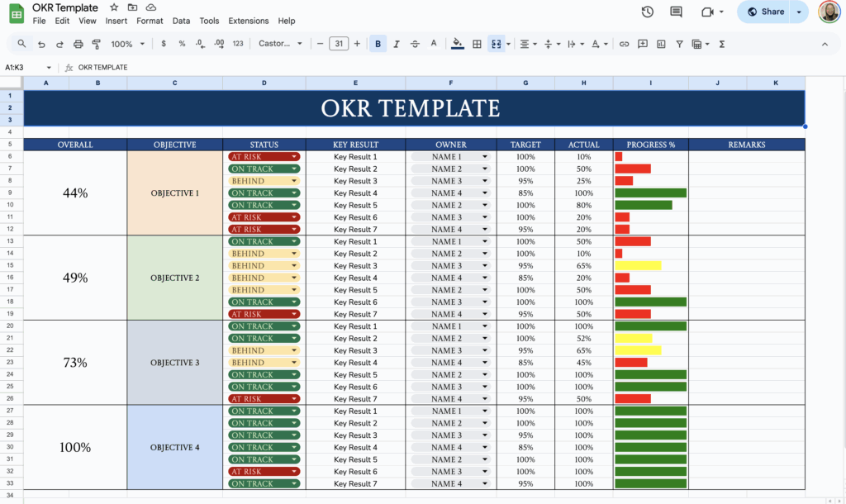This screenshot has width=846, height=504.
Task: Open the borders menu
Action: pyautogui.click(x=477, y=43)
